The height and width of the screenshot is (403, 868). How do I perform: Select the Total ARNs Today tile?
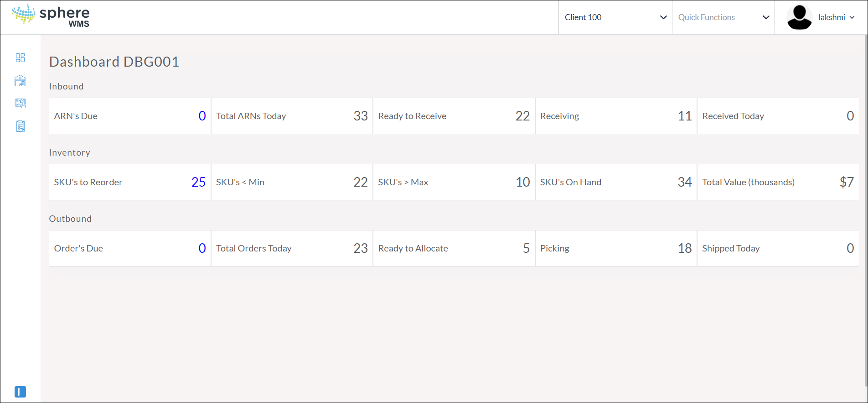coord(292,116)
